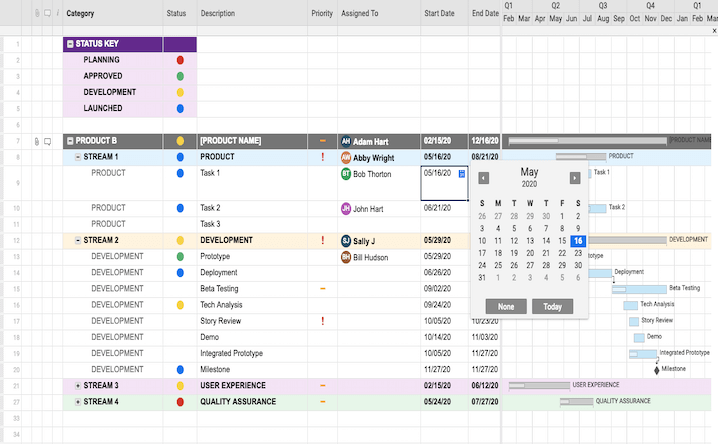
Task: Click the Priority column header
Action: [322, 14]
